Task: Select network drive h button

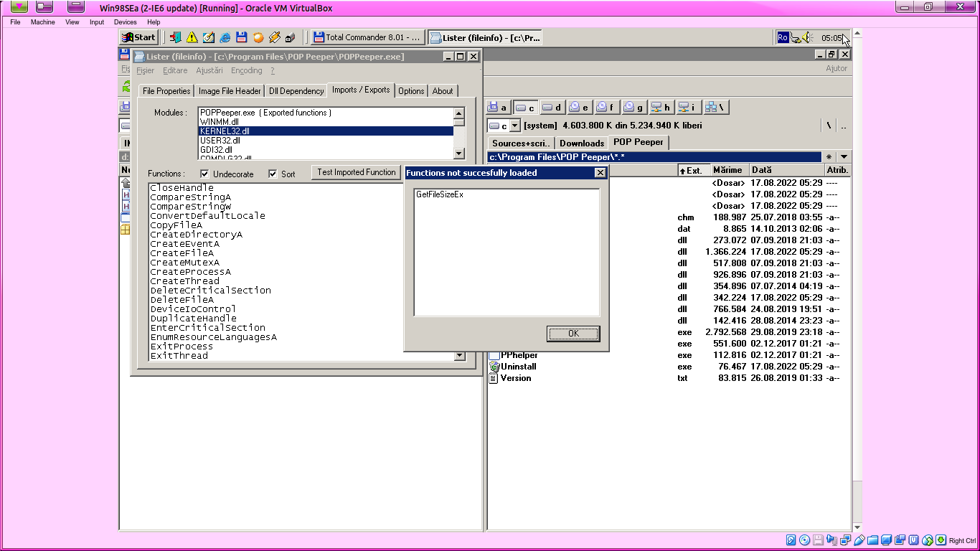Action: click(x=661, y=108)
